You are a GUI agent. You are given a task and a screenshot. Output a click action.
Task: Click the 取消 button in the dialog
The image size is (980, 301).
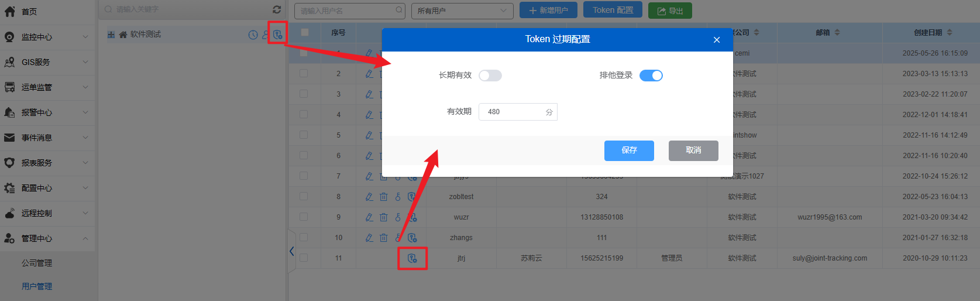(693, 150)
